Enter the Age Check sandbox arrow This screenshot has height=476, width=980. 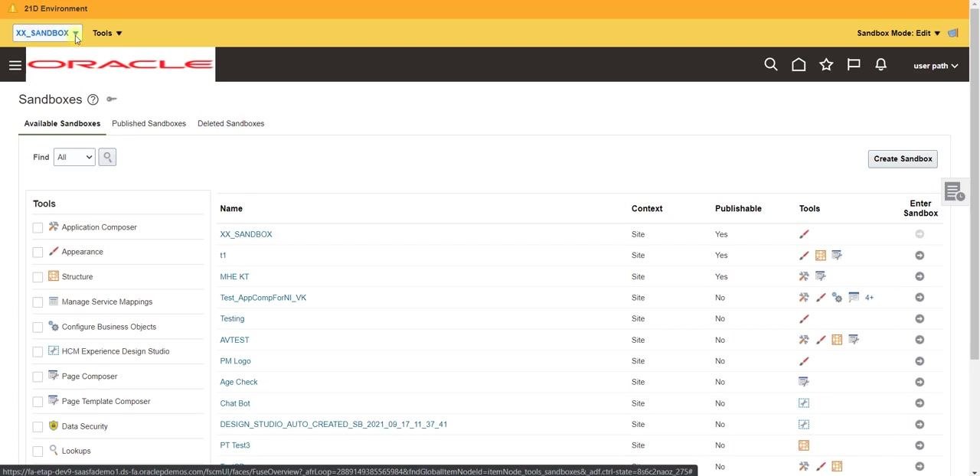click(x=920, y=382)
